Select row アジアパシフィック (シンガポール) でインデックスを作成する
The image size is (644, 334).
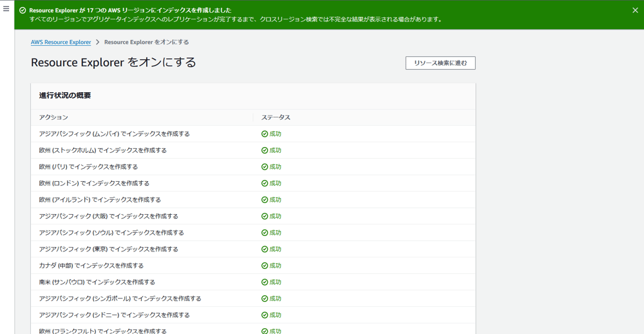[x=253, y=298]
